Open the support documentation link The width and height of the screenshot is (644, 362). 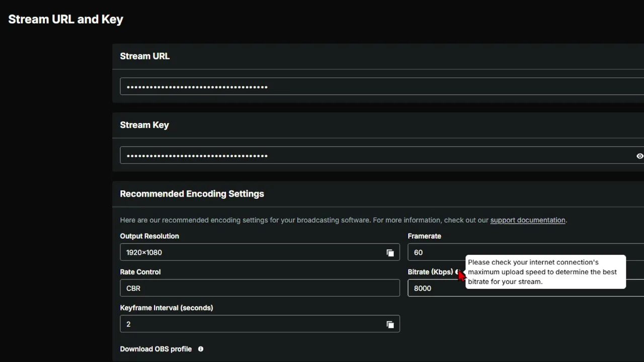(x=528, y=220)
